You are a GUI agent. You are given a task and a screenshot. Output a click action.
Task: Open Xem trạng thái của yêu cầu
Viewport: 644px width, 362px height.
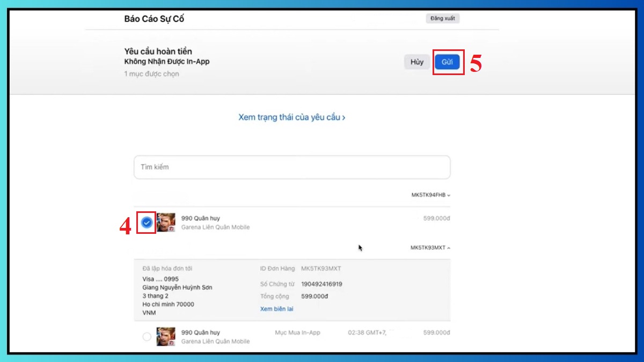291,117
